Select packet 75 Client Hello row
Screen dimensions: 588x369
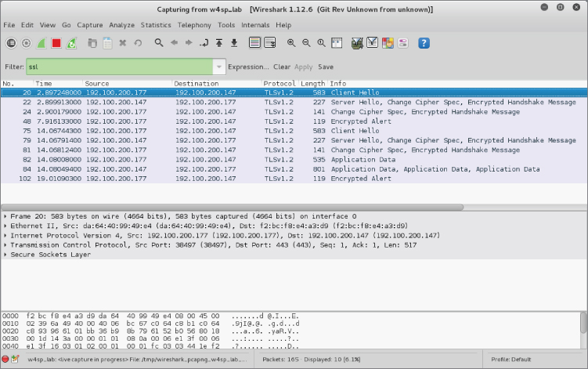point(294,131)
